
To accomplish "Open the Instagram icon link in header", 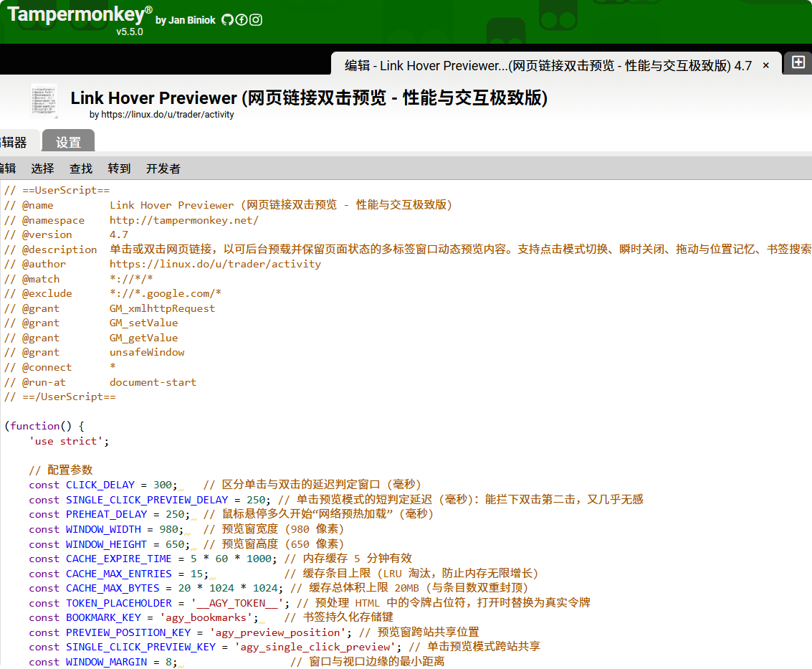I will (256, 19).
